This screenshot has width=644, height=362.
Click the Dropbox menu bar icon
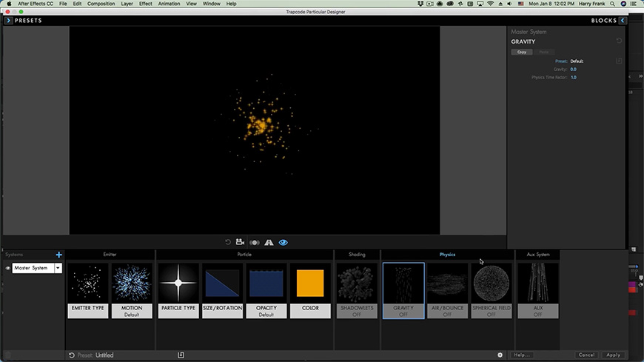pyautogui.click(x=420, y=4)
